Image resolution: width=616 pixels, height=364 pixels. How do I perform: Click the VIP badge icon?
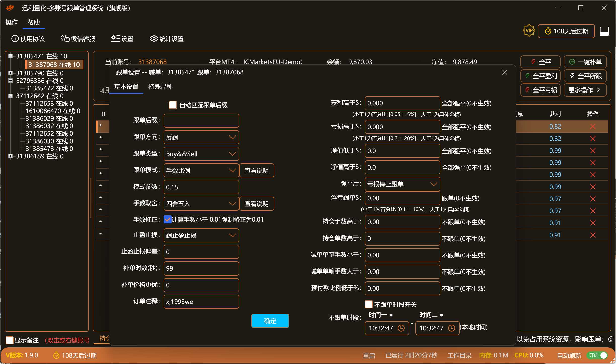(x=529, y=31)
